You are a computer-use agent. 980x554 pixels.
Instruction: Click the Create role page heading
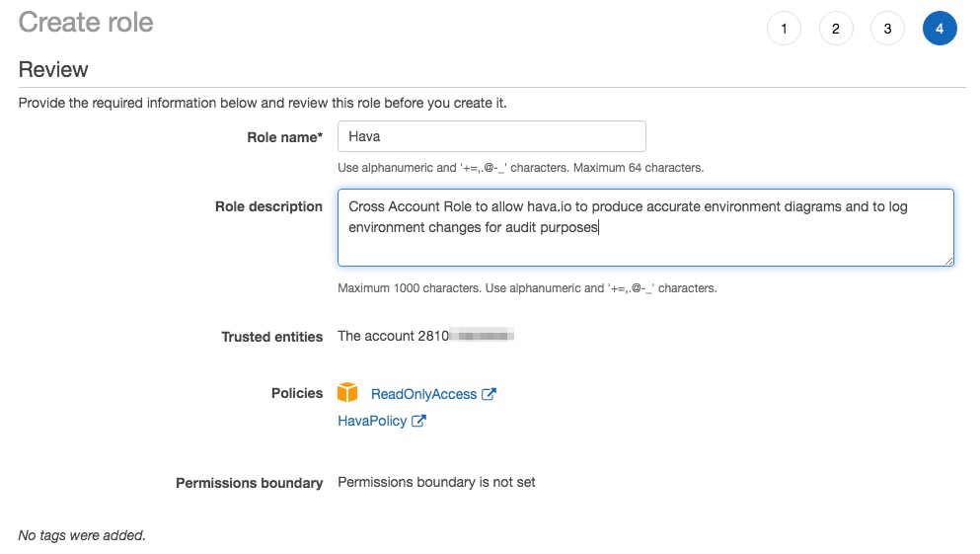tap(86, 23)
